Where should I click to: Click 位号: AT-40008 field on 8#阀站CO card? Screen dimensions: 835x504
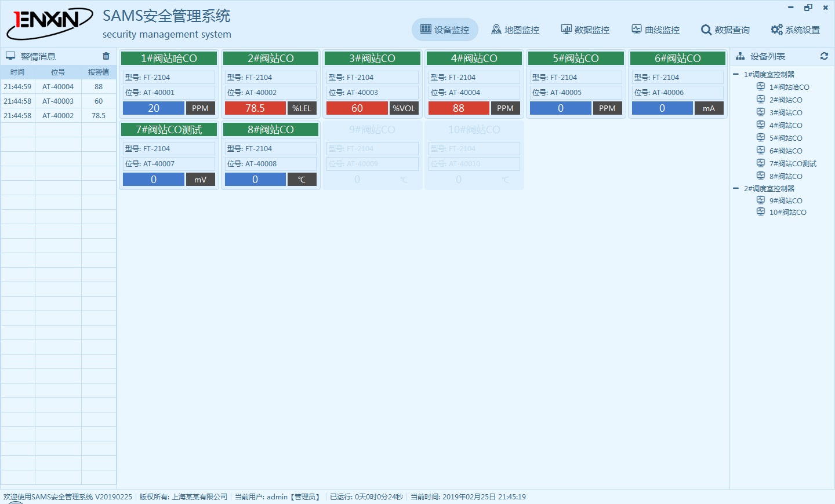point(271,164)
